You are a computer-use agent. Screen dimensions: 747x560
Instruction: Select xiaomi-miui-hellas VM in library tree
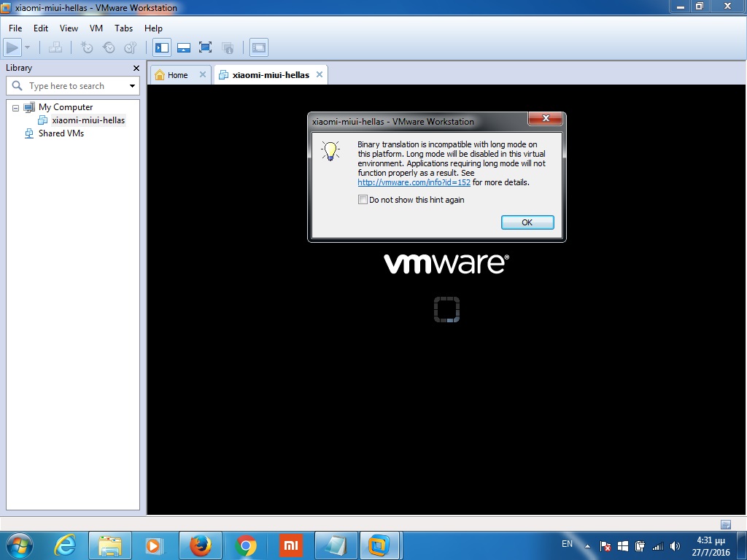88,120
